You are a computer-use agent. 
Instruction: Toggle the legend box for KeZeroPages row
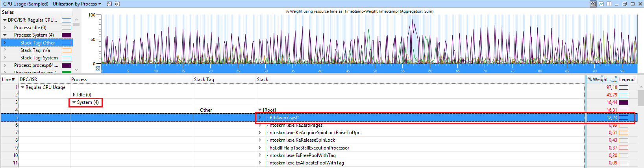tap(624, 125)
